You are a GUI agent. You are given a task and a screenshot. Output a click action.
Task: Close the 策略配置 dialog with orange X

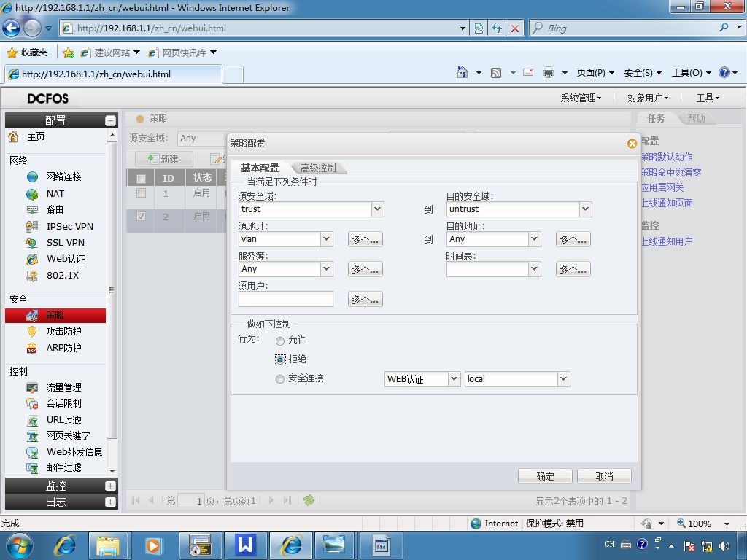pos(632,144)
